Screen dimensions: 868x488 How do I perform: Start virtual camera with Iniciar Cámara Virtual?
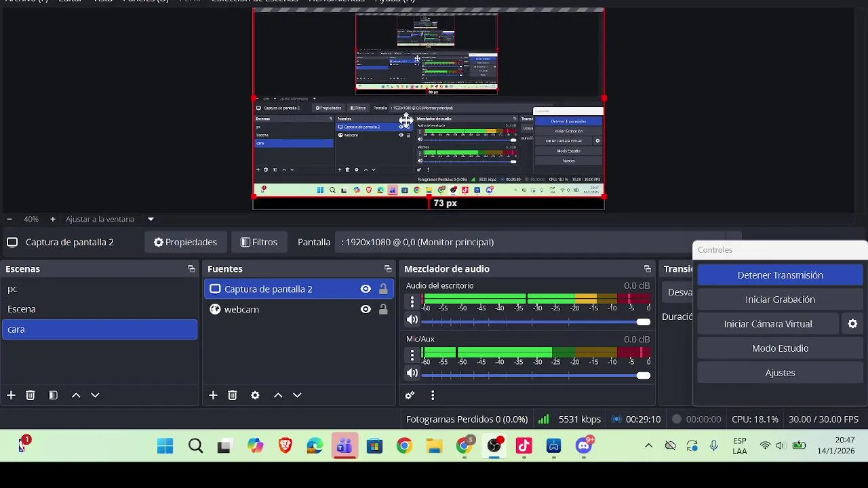(x=768, y=324)
